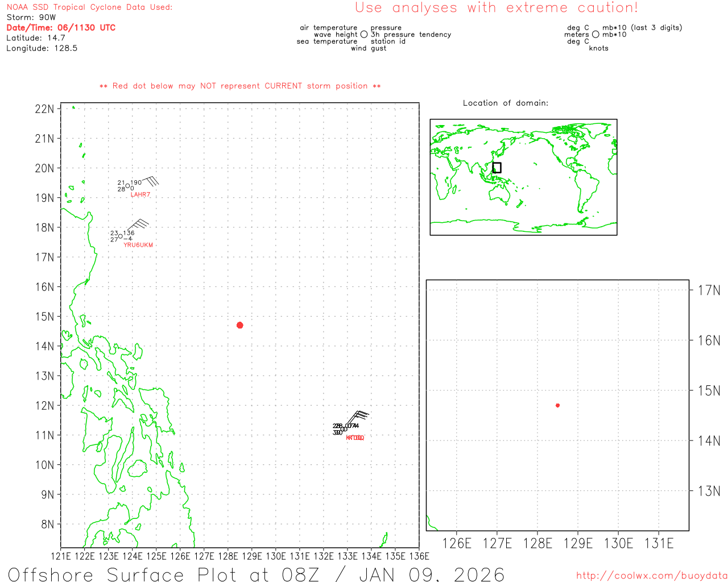The width and height of the screenshot is (728, 582).
Task: Click the 'NOAA SSD Tropical Cyclone Data Used' heading
Action: tap(89, 7)
